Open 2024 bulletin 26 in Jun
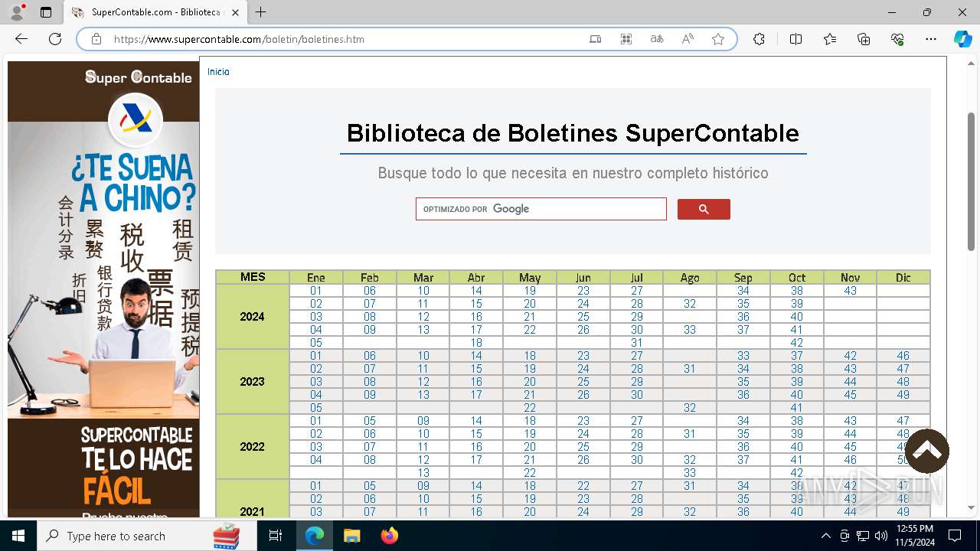980x551 pixels. click(583, 330)
